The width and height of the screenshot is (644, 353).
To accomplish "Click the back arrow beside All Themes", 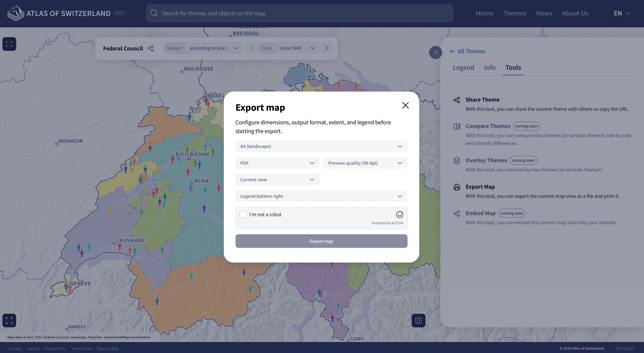I will tap(452, 51).
